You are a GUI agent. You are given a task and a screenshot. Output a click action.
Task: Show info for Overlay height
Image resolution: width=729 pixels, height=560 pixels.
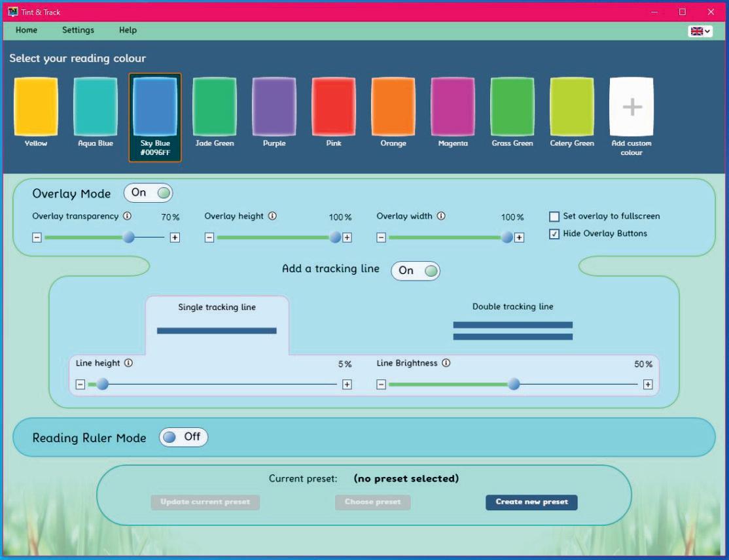(x=272, y=216)
